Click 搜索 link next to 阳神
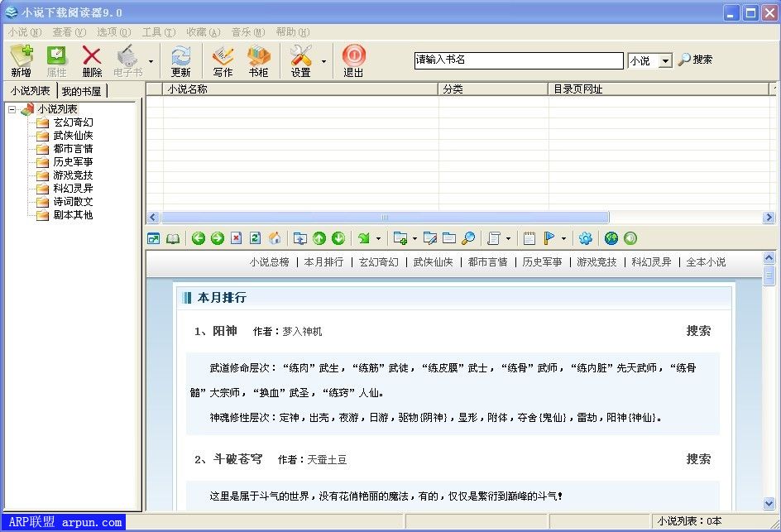 pos(697,330)
